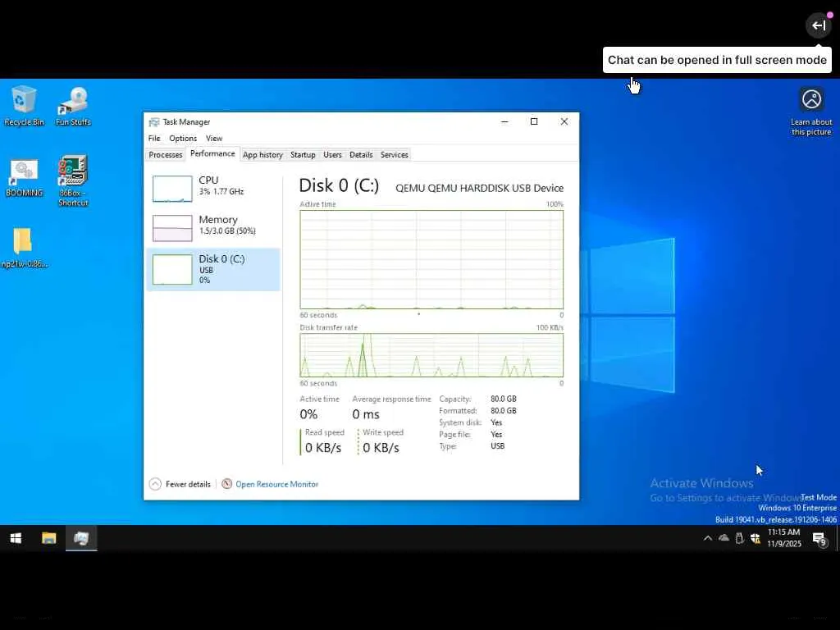Open File Explorer from the taskbar

(x=48, y=538)
